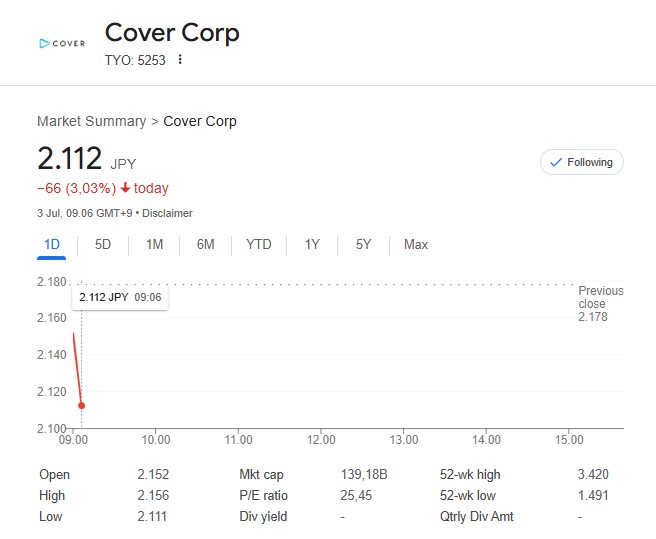The height and width of the screenshot is (539, 656).
Task: Toggle the Following button
Action: pos(582,162)
